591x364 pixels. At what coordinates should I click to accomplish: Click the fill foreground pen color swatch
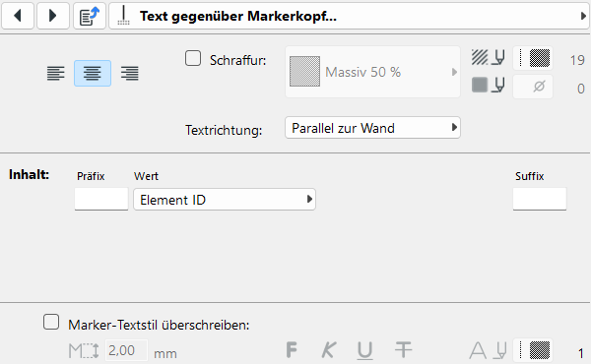point(533,58)
